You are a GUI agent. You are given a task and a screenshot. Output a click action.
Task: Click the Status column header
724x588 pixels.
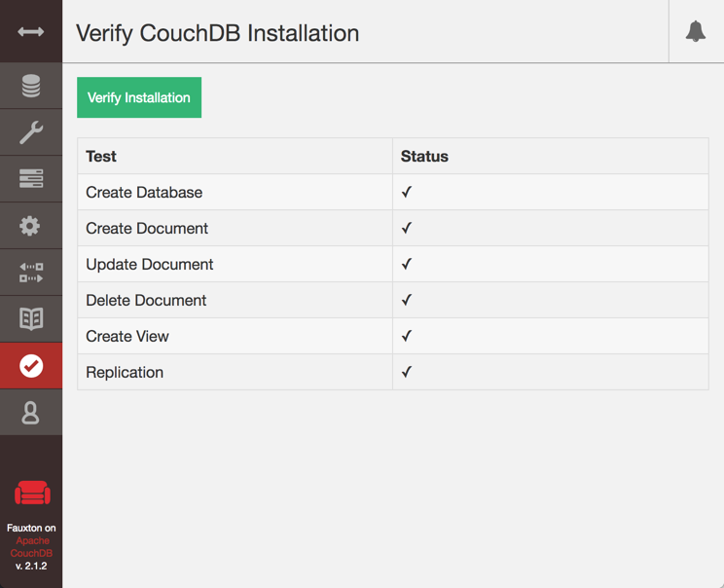pyautogui.click(x=424, y=156)
